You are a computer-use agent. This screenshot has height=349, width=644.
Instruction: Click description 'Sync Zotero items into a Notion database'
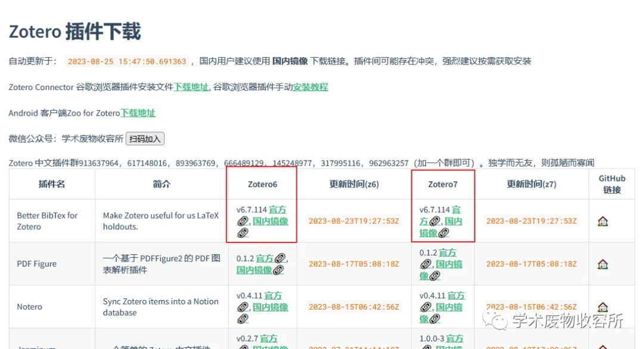[160, 307]
